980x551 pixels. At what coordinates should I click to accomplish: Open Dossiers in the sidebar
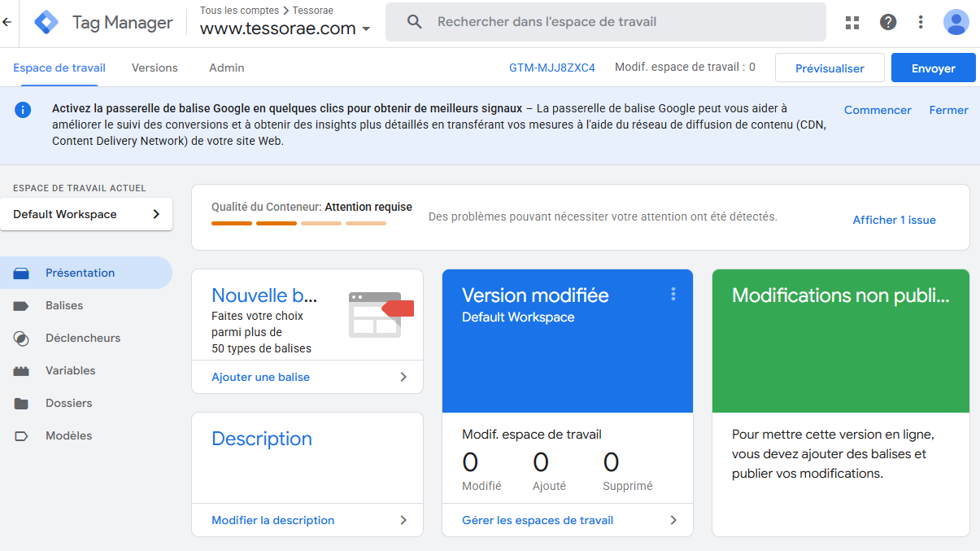[86, 403]
